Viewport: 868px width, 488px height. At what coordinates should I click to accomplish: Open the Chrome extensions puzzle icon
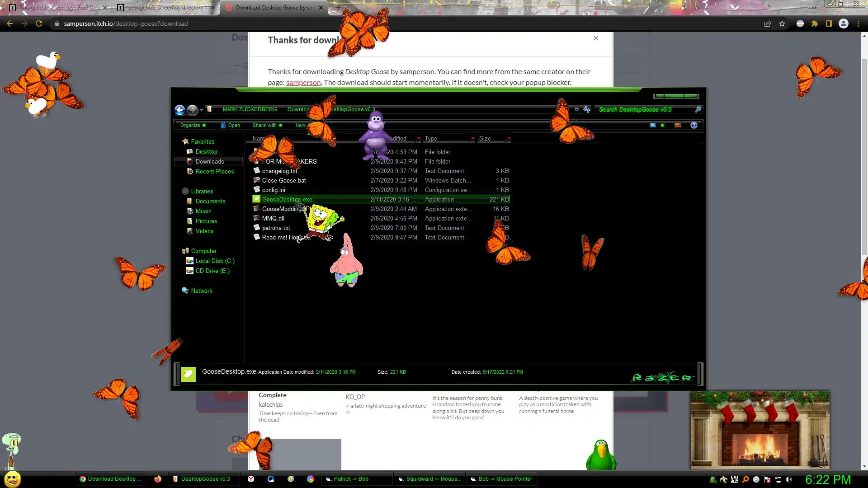[815, 23]
